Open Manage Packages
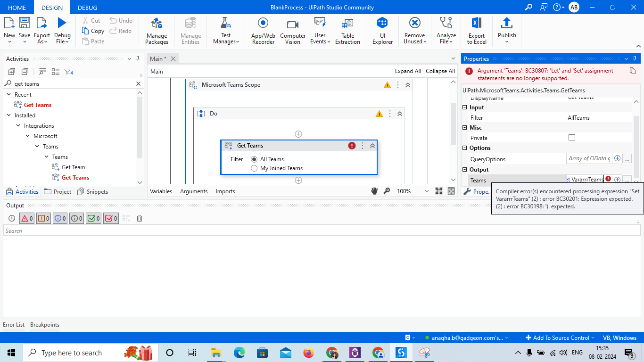 point(157,31)
